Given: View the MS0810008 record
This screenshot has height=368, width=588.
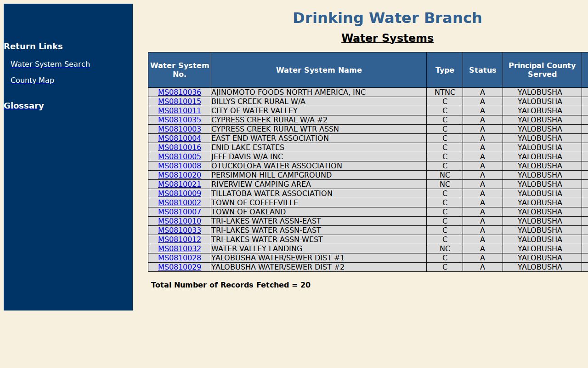Looking at the screenshot, I should tap(180, 166).
